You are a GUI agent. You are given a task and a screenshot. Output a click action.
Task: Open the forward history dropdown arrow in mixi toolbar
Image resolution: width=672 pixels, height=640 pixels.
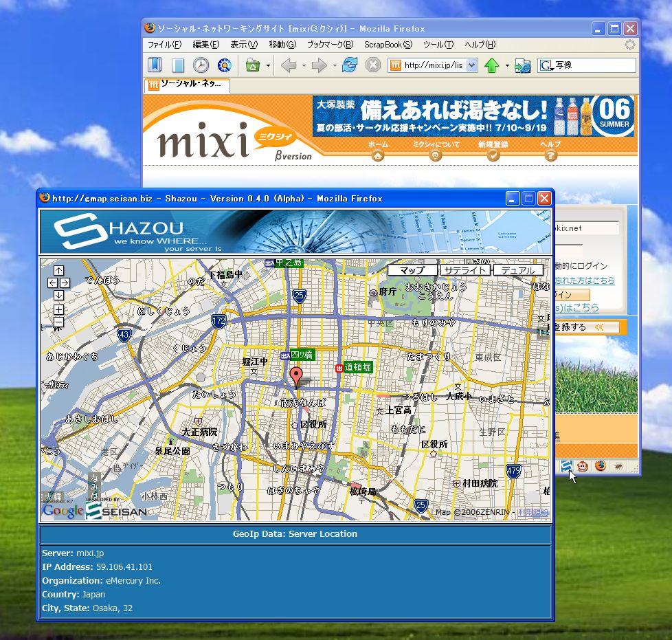point(335,65)
